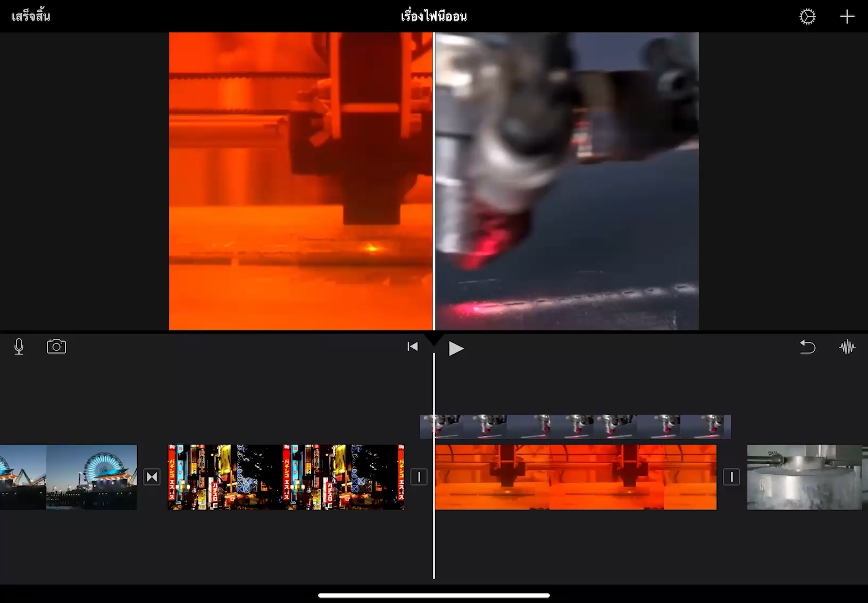Tap the orange left half of preview
The image size is (868, 603).
click(301, 181)
